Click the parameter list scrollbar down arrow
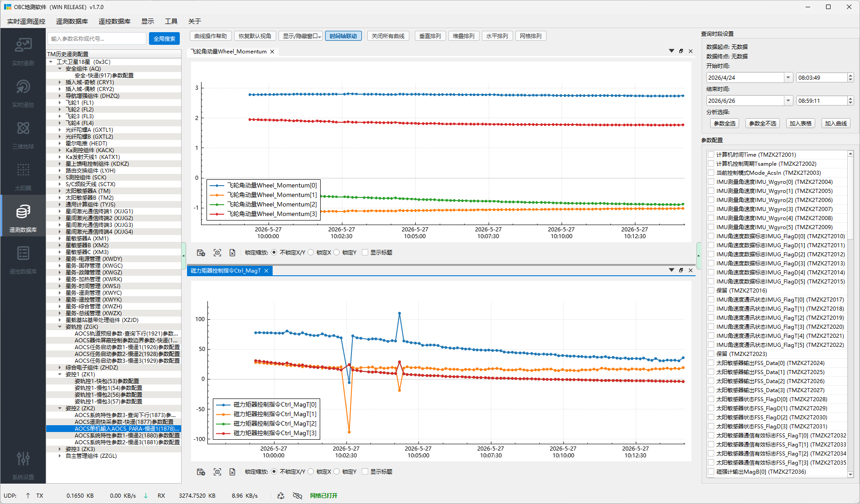Screen dimensions: 860x504 click(850, 475)
